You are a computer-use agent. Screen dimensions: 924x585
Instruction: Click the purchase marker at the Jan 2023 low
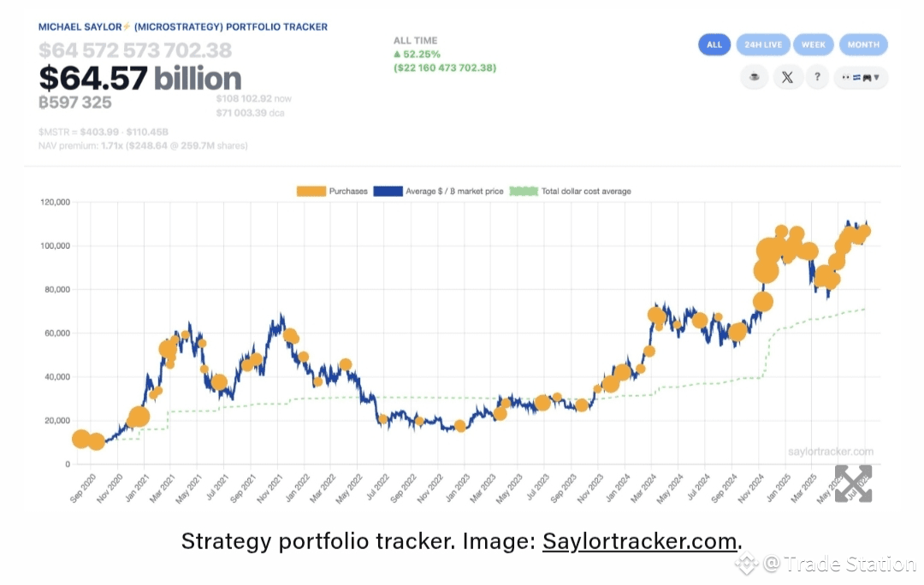(460, 427)
